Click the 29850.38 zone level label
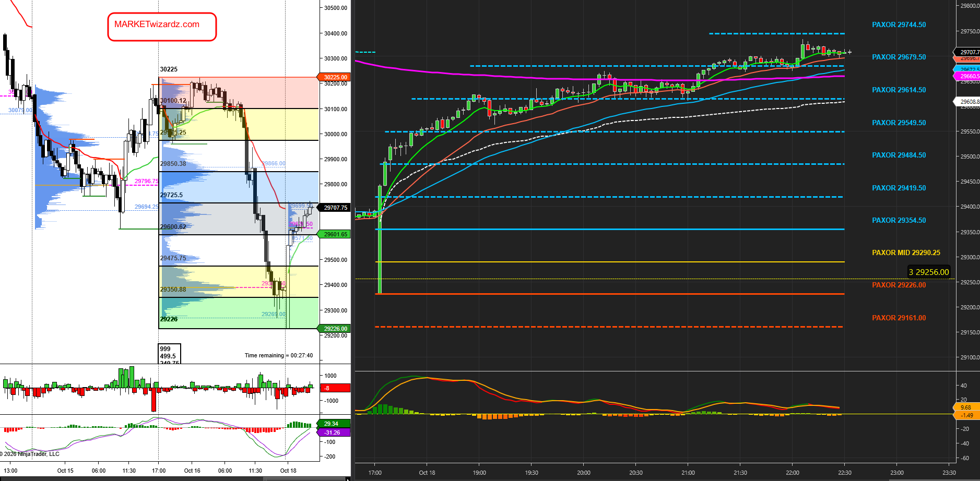 point(173,164)
